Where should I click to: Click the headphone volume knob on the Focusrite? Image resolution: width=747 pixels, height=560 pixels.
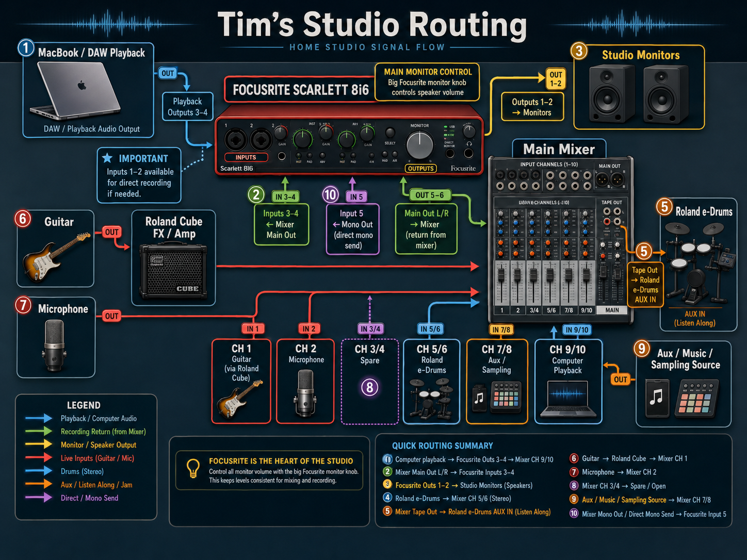[x=469, y=131]
